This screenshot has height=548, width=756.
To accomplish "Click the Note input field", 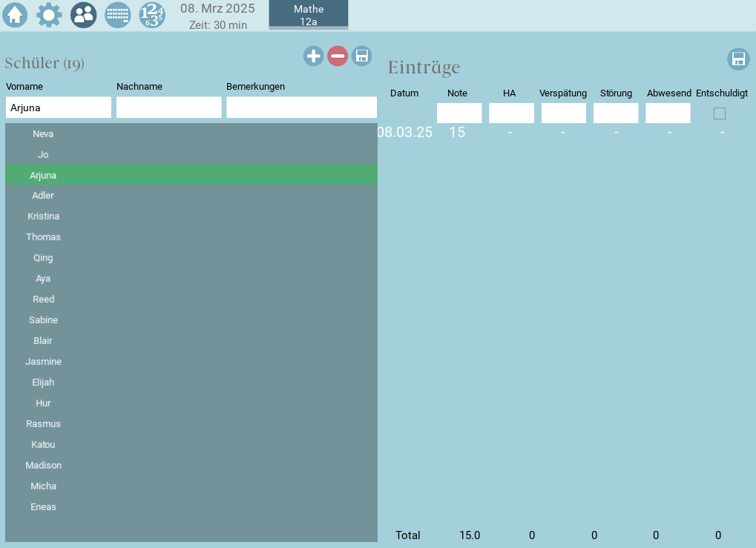I will point(459,113).
